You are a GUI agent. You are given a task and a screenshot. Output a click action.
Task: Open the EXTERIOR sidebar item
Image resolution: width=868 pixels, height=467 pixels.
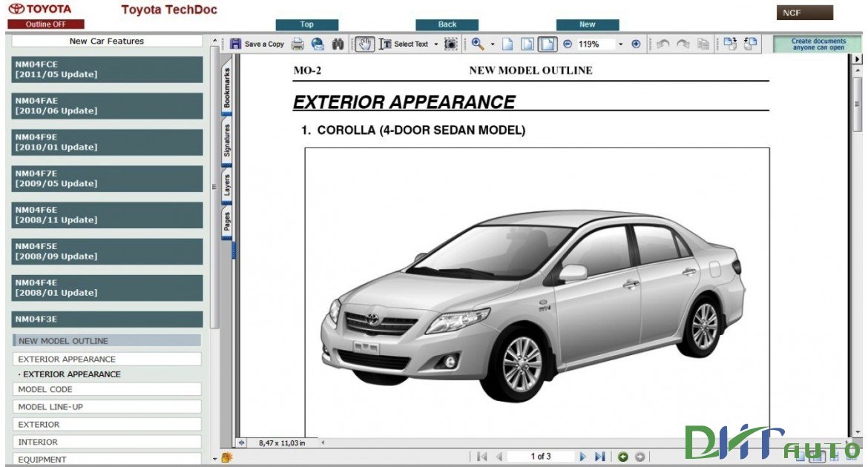point(107,425)
